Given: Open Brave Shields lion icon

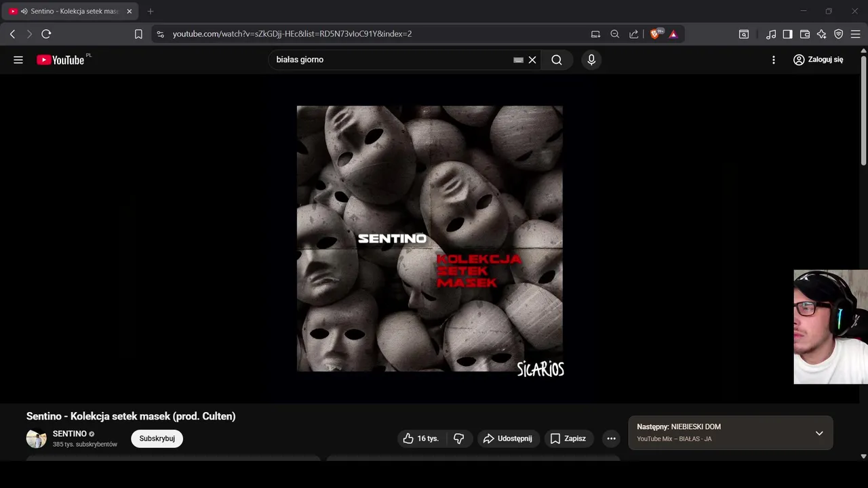Looking at the screenshot, I should 656,34.
